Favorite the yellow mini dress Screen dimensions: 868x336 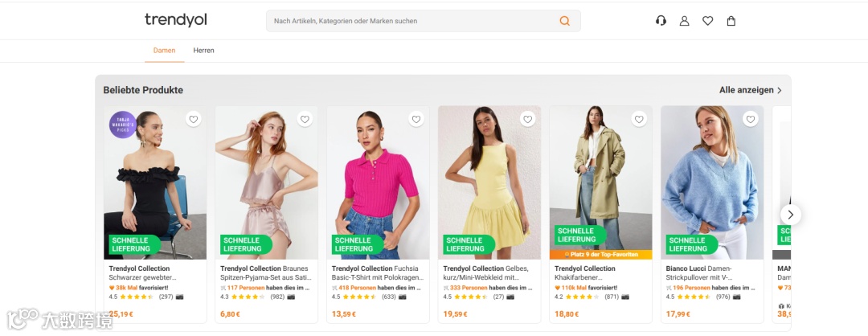pyautogui.click(x=527, y=119)
